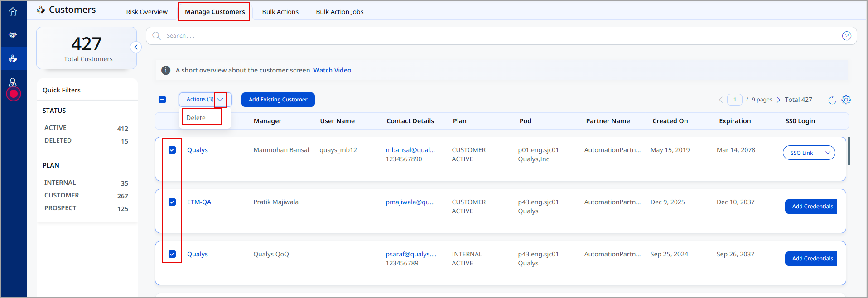Open help via the question mark icon
Viewport: 868px width, 298px height.
click(x=846, y=36)
